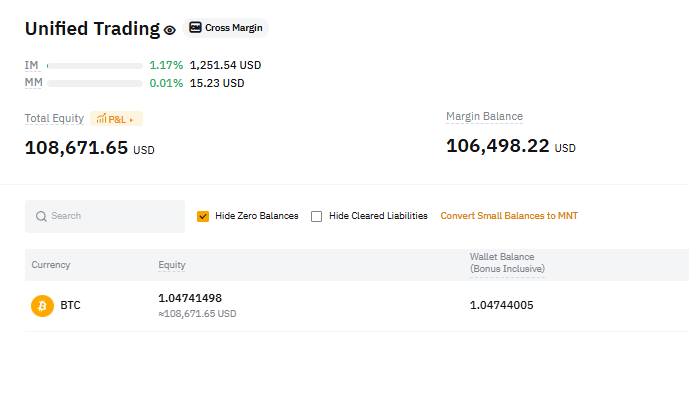Select the BTC currency name

(x=70, y=305)
